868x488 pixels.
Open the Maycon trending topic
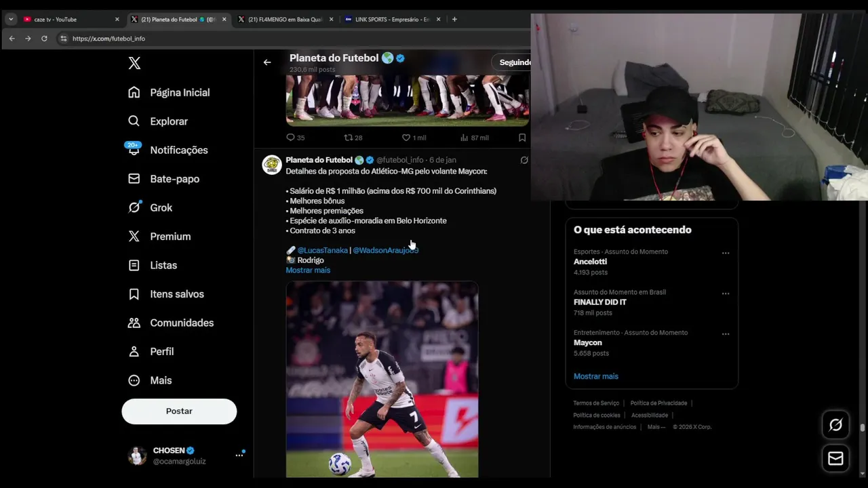point(588,343)
